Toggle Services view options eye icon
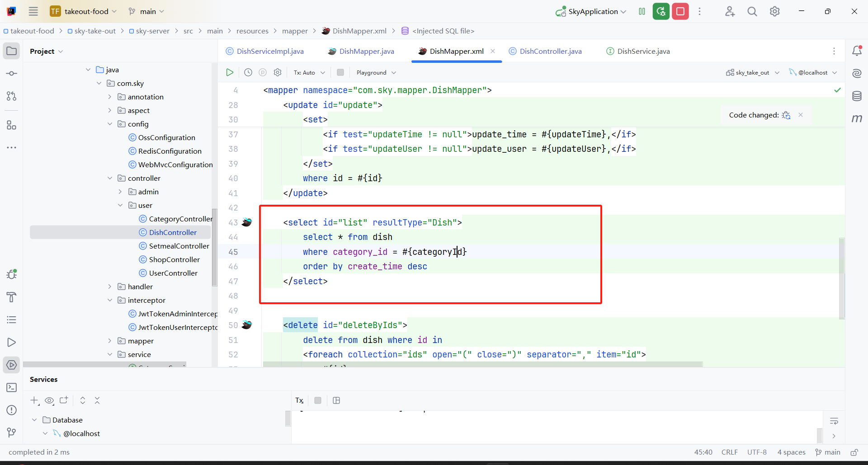 (49, 400)
